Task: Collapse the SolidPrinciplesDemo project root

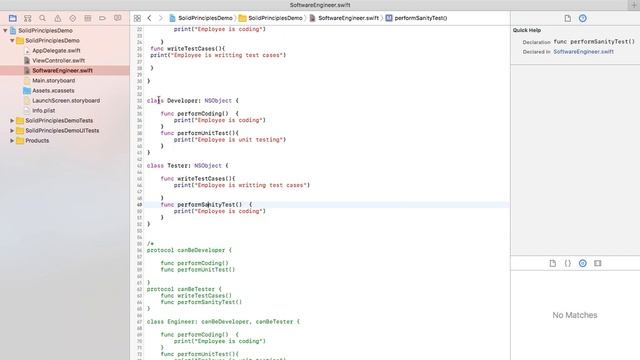Action: (5, 31)
